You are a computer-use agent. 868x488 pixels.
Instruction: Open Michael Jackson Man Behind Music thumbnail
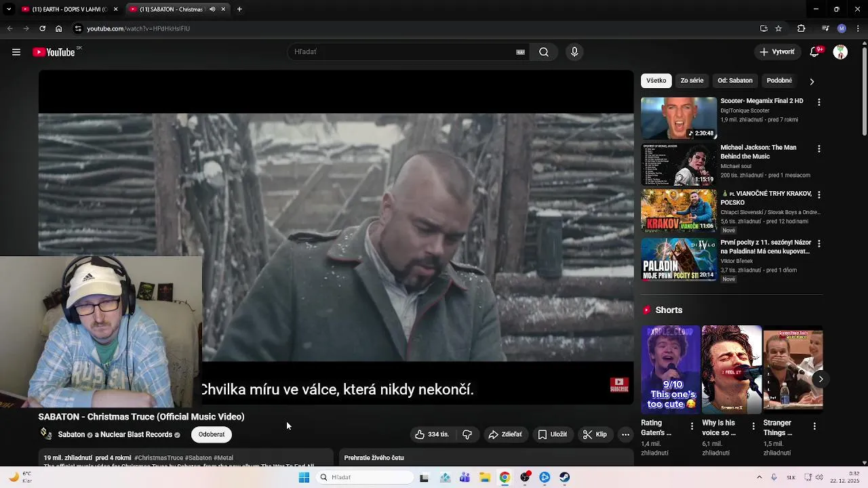coord(679,164)
